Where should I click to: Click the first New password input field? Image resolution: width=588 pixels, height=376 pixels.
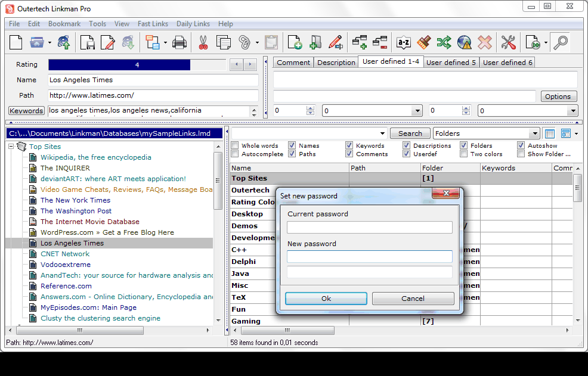click(x=369, y=256)
